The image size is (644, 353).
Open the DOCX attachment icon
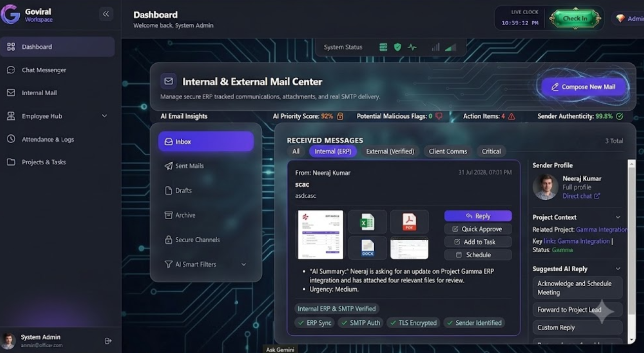pos(367,248)
